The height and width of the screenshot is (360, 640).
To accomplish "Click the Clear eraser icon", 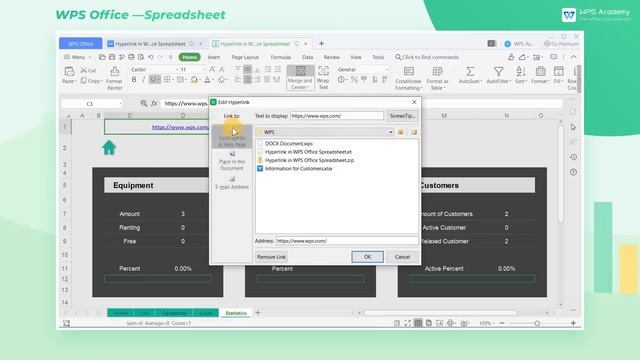I will tap(222, 80).
